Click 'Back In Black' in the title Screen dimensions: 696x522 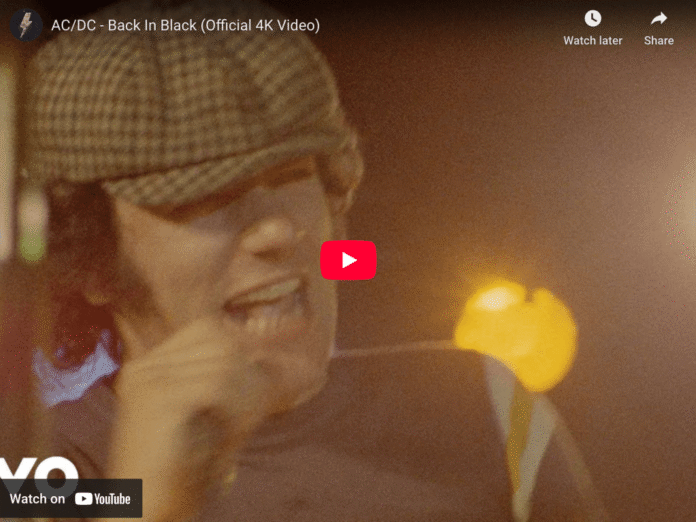152,25
